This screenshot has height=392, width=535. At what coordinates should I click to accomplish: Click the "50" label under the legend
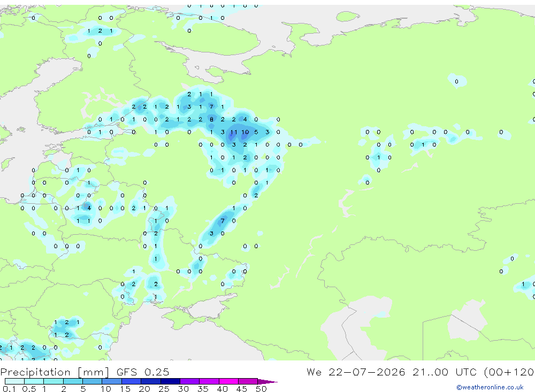(261, 389)
